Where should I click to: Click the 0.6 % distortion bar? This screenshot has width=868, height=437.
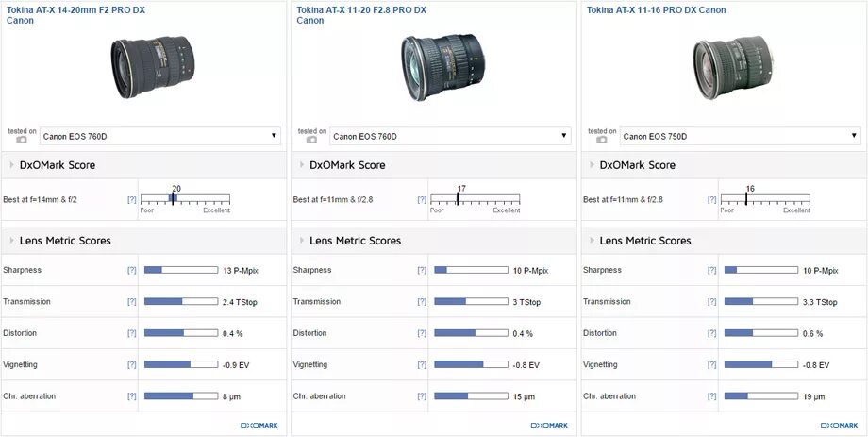tap(761, 333)
